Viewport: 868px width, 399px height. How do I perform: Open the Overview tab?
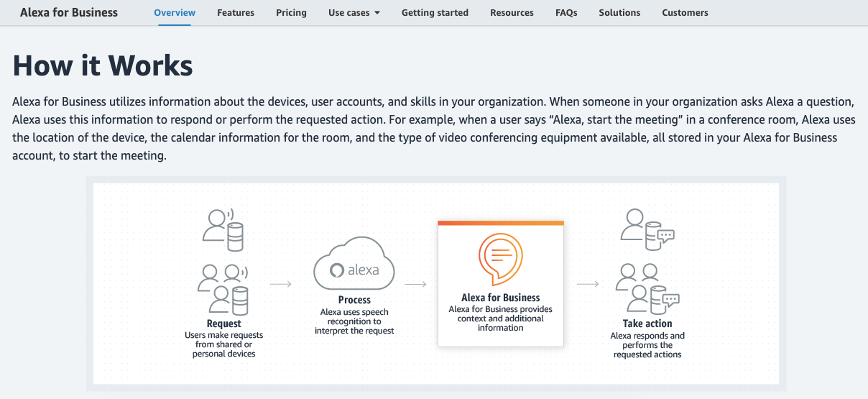pos(175,12)
